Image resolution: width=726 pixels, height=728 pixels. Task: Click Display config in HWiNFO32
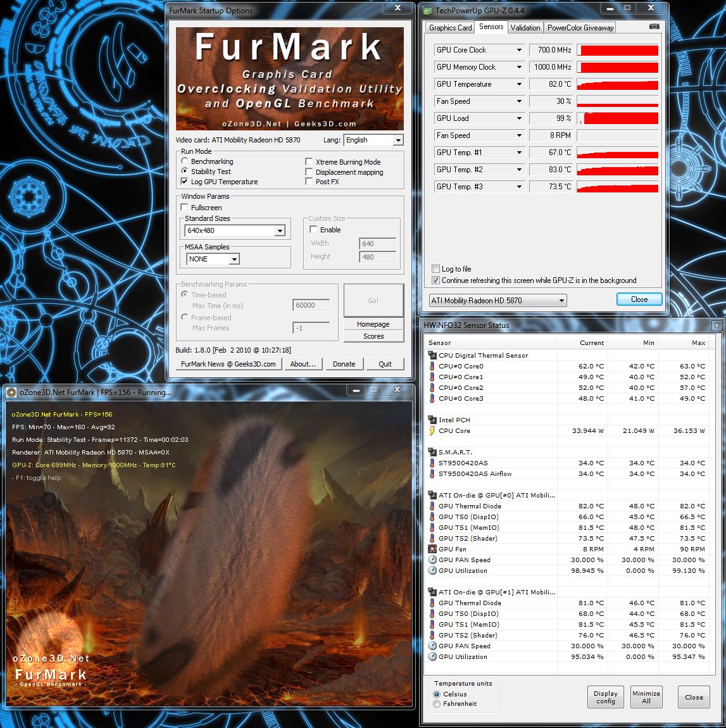[x=606, y=697]
